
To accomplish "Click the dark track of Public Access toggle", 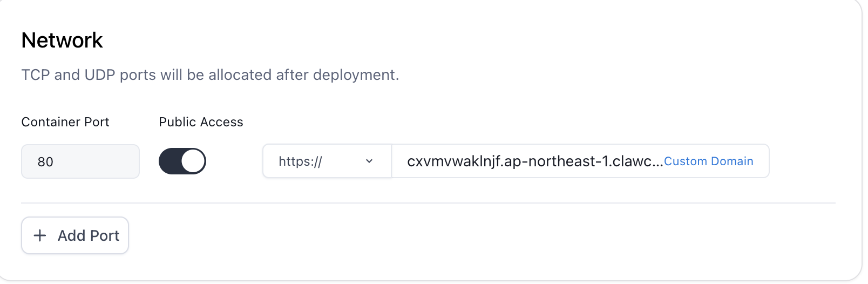I will [169, 161].
